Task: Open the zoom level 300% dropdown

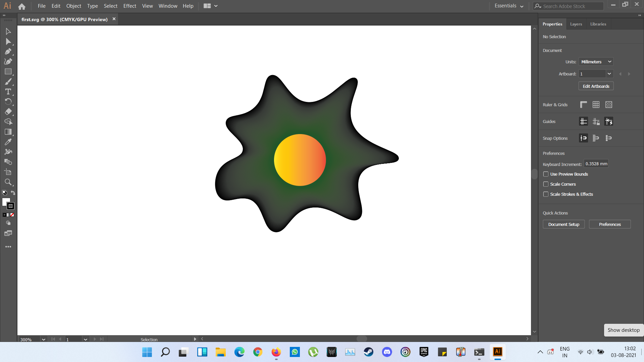Action: (43, 340)
